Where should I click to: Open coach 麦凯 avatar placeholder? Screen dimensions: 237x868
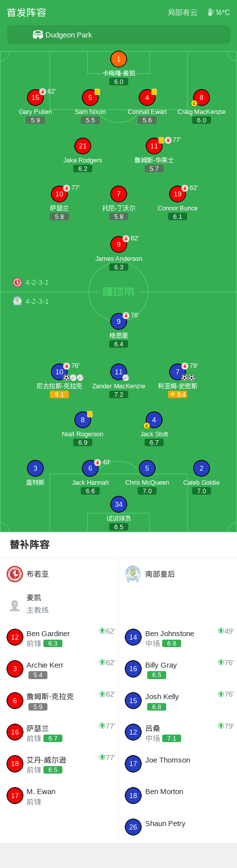coord(15,606)
